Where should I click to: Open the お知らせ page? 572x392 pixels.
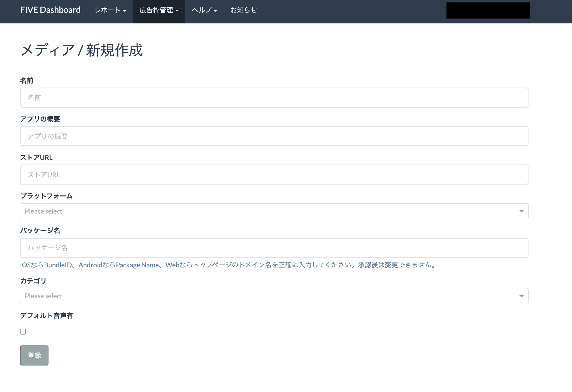[243, 10]
